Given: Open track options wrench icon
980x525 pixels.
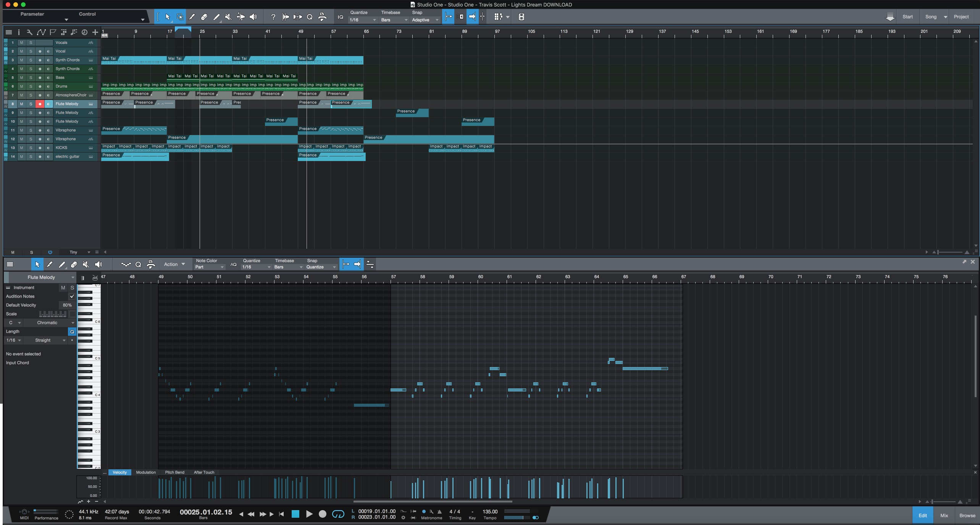Looking at the screenshot, I should 29,32.
